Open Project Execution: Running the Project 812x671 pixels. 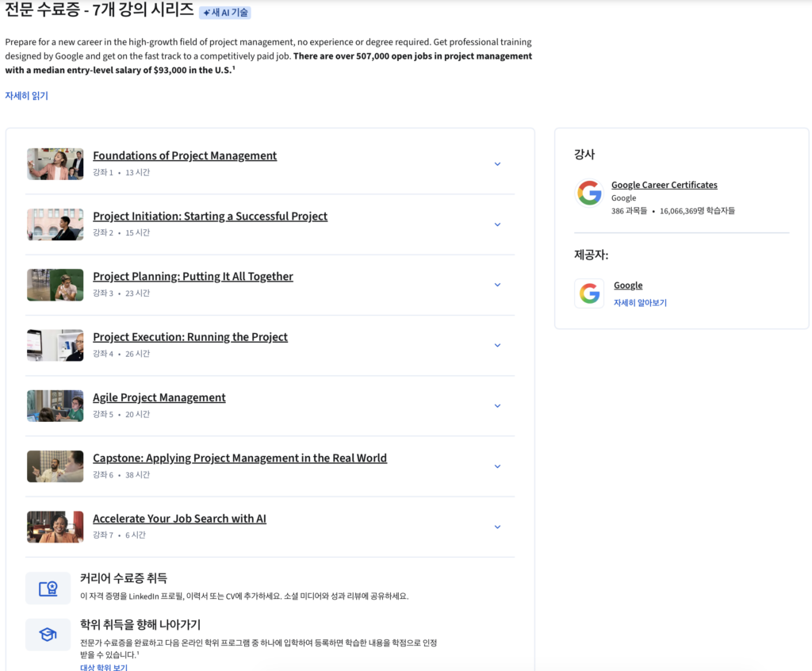(x=190, y=337)
